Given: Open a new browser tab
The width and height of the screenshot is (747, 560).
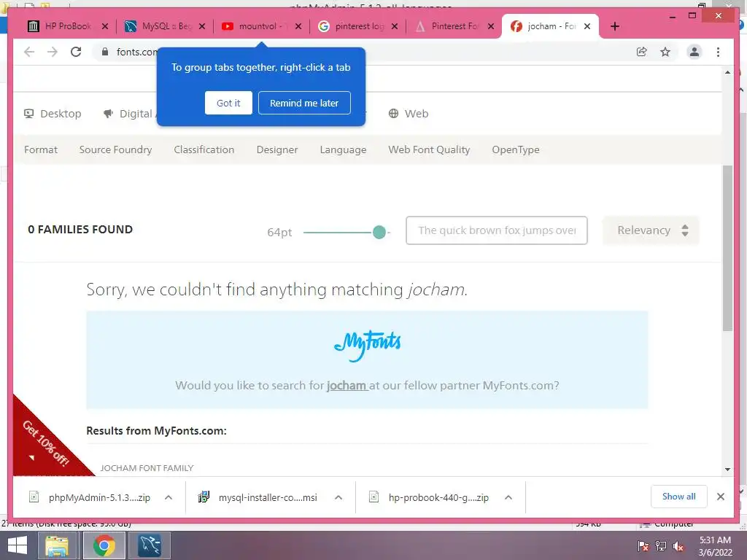Looking at the screenshot, I should point(614,26).
